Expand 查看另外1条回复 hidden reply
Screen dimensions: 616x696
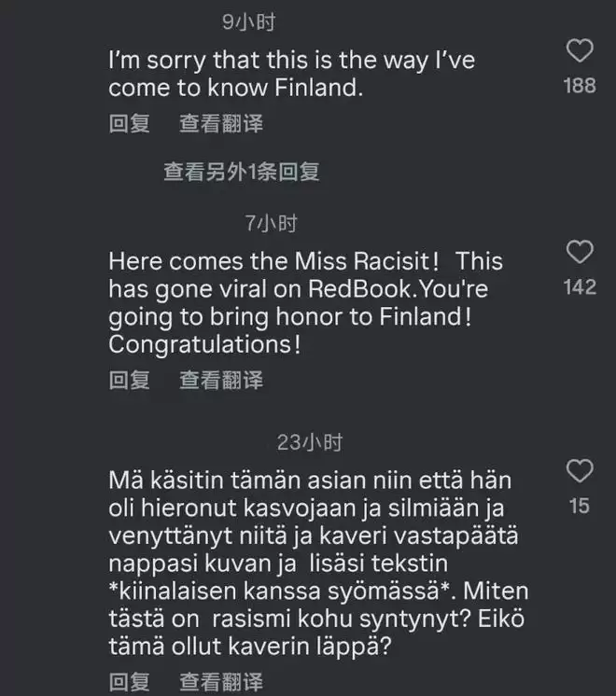coord(242,172)
